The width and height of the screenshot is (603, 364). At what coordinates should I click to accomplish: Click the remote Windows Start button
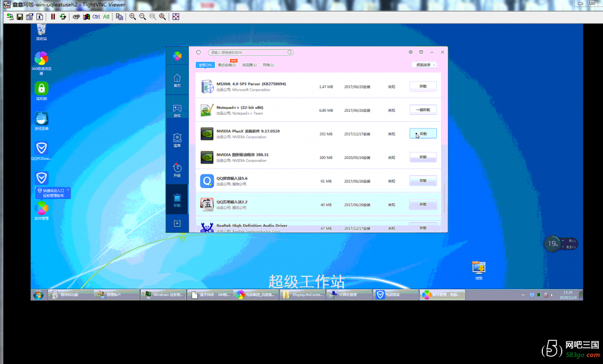[38, 295]
